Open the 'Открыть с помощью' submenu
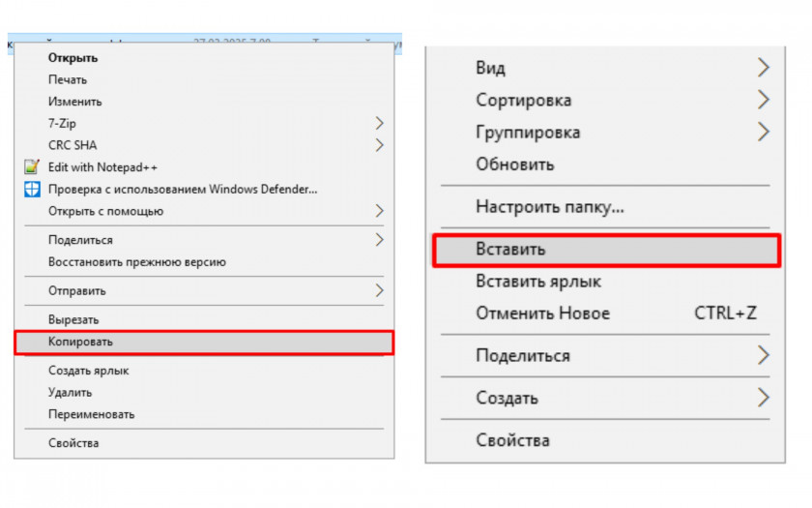 click(x=379, y=211)
